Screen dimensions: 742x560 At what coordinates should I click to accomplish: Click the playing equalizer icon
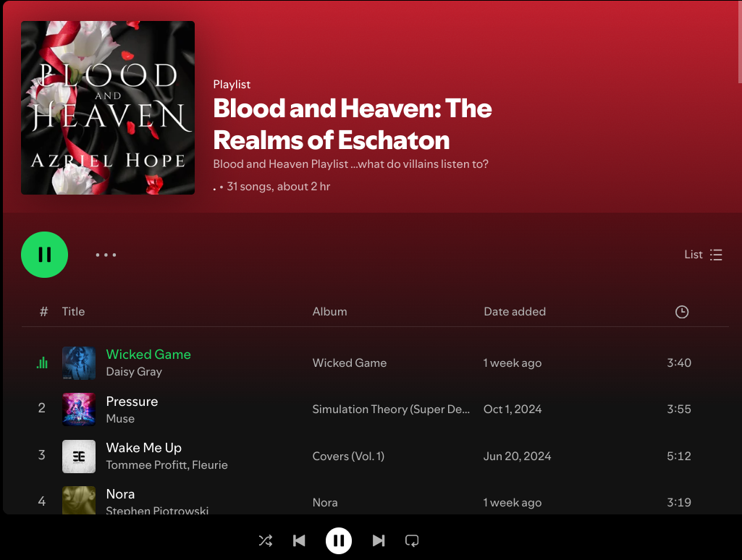click(42, 362)
